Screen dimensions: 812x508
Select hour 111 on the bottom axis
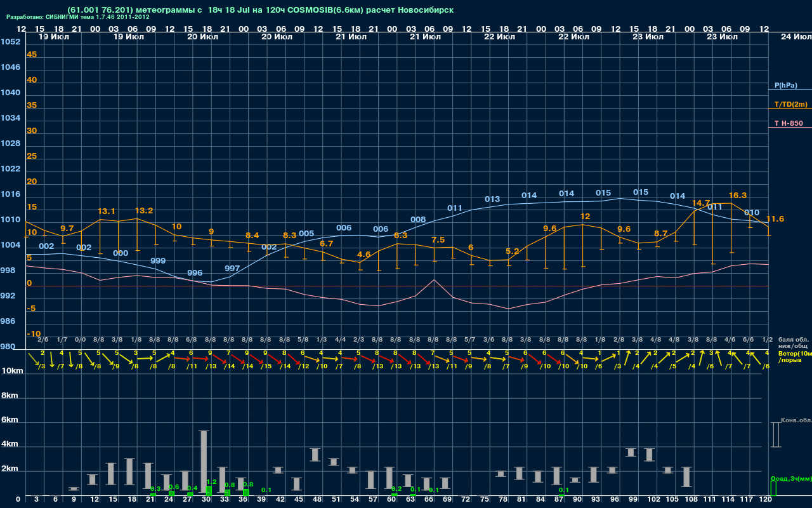click(710, 500)
